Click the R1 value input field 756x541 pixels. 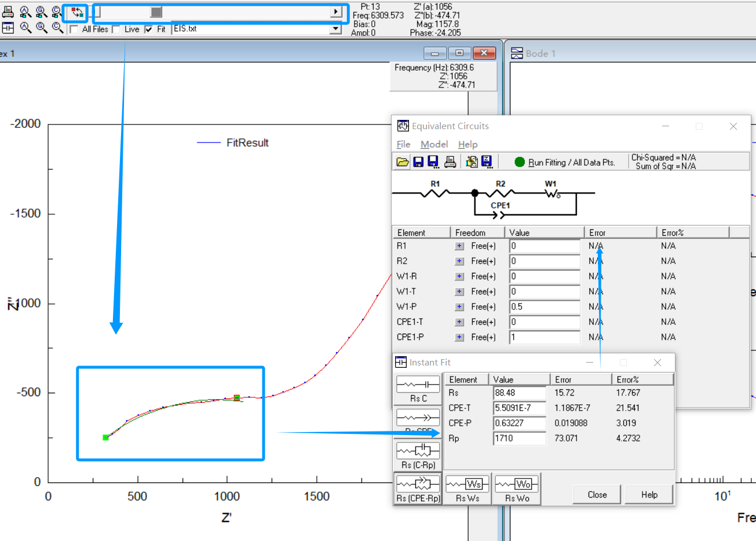(545, 246)
